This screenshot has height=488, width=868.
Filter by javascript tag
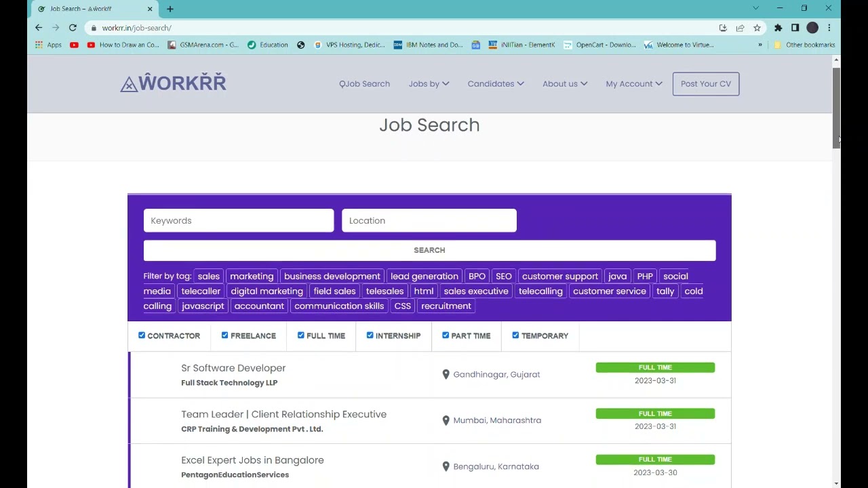(203, 306)
